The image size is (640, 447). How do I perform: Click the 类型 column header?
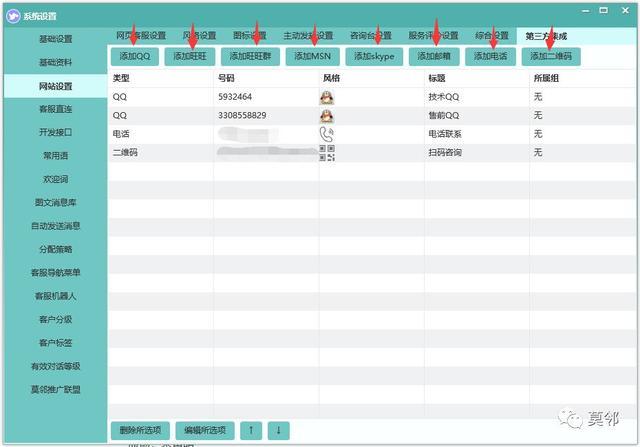click(161, 78)
